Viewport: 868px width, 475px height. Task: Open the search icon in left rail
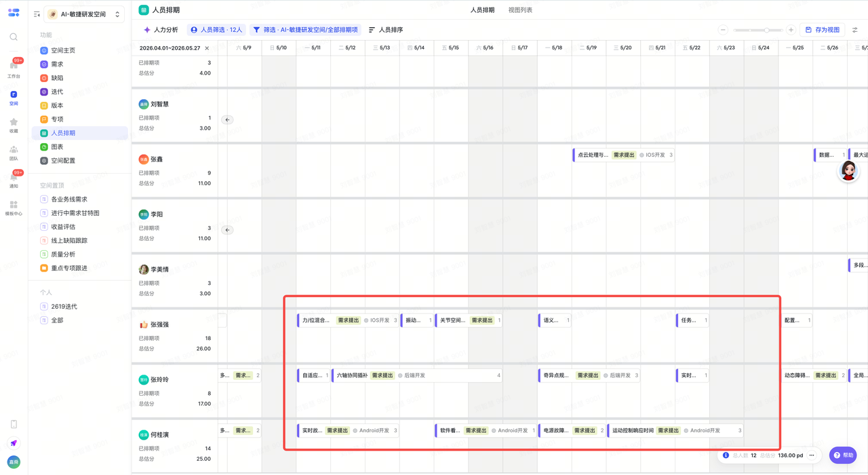click(x=14, y=37)
